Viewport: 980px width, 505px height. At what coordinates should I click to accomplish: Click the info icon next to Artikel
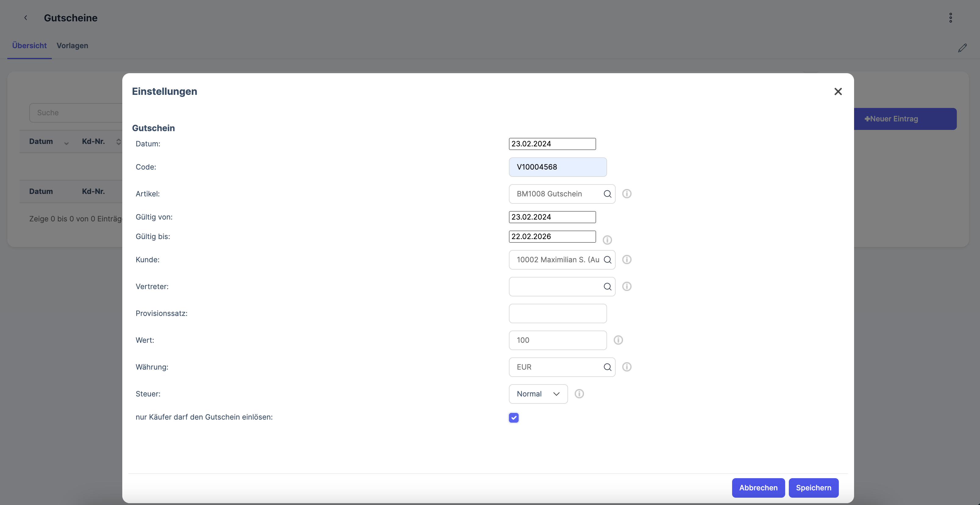pos(627,194)
